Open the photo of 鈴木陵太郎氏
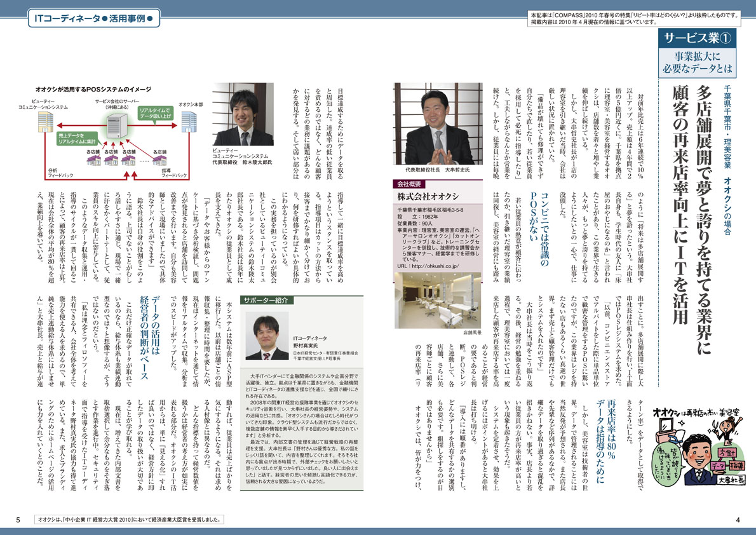 [243, 114]
